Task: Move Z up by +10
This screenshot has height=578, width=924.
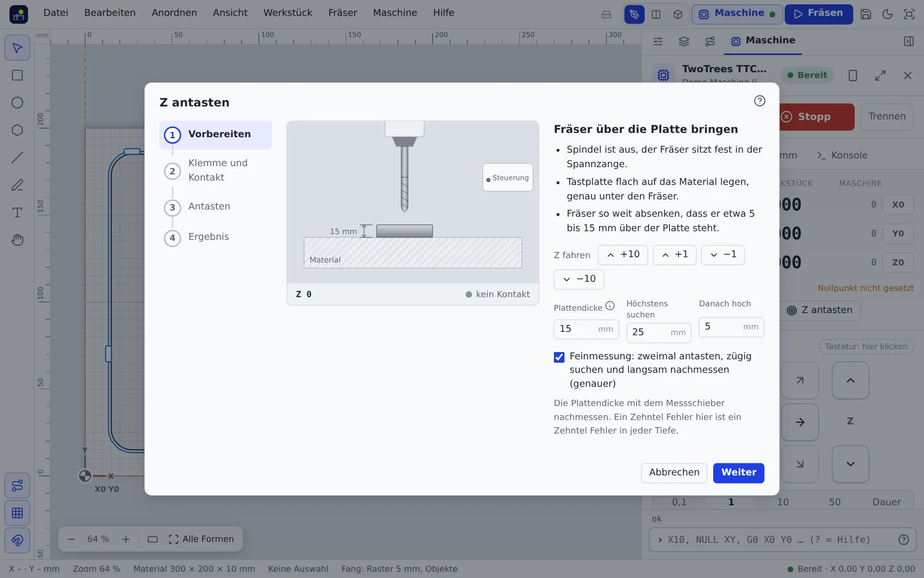Action: [623, 255]
